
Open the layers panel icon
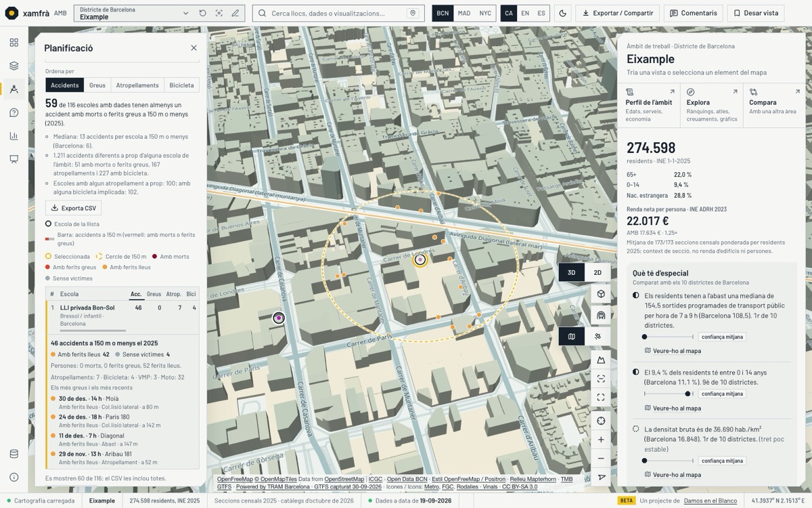[14, 66]
